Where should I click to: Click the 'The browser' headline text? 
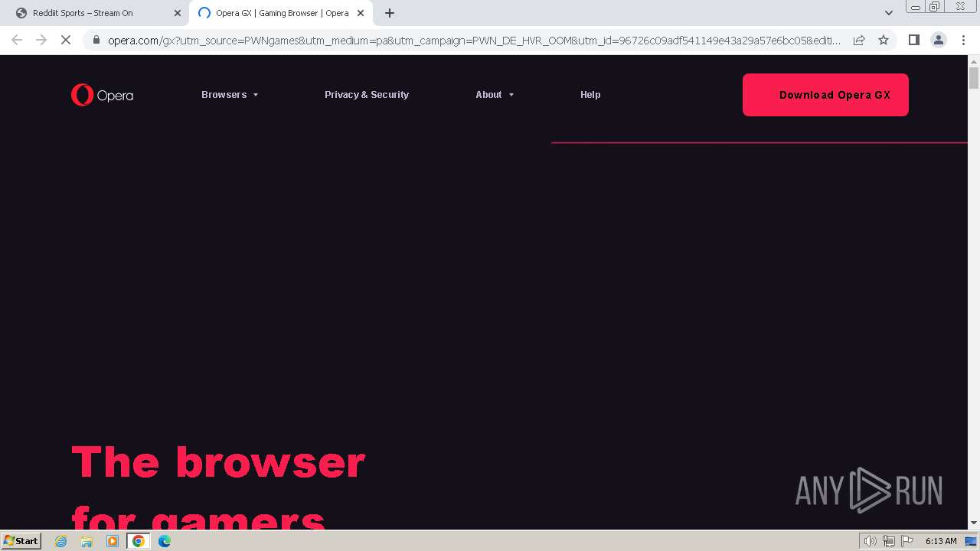pyautogui.click(x=218, y=463)
